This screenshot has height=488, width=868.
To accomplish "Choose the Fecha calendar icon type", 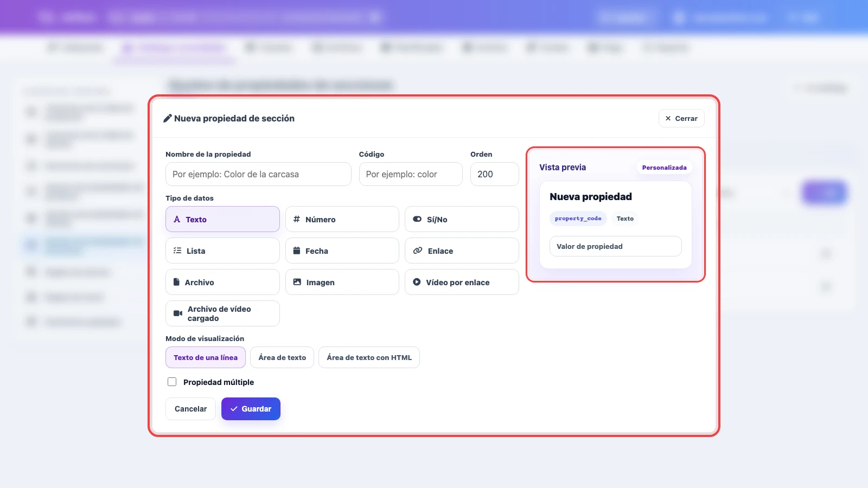I will [297, 251].
